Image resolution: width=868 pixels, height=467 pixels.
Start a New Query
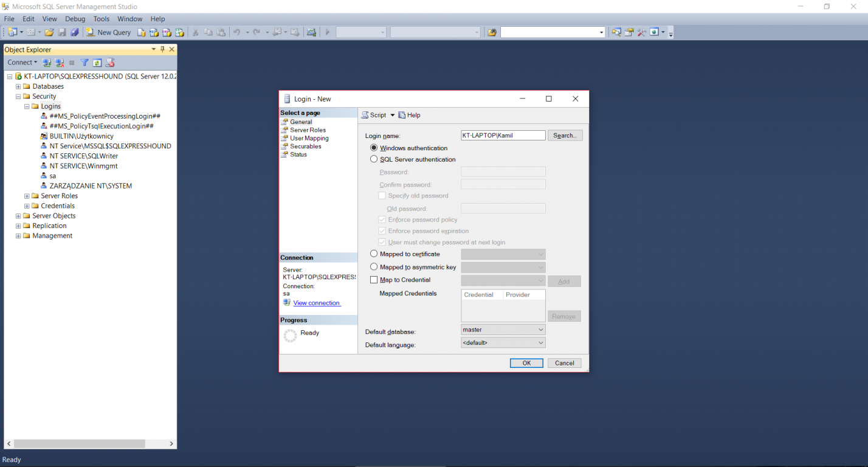point(108,32)
